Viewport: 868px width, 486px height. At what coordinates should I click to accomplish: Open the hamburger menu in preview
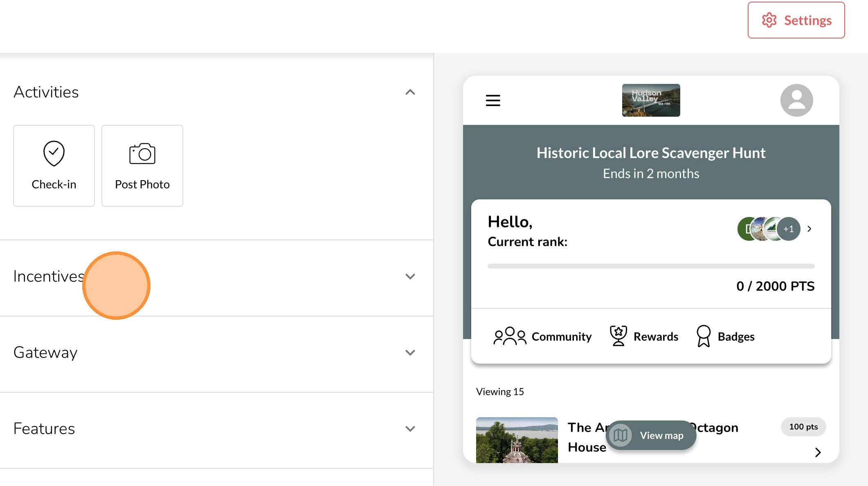click(x=493, y=100)
